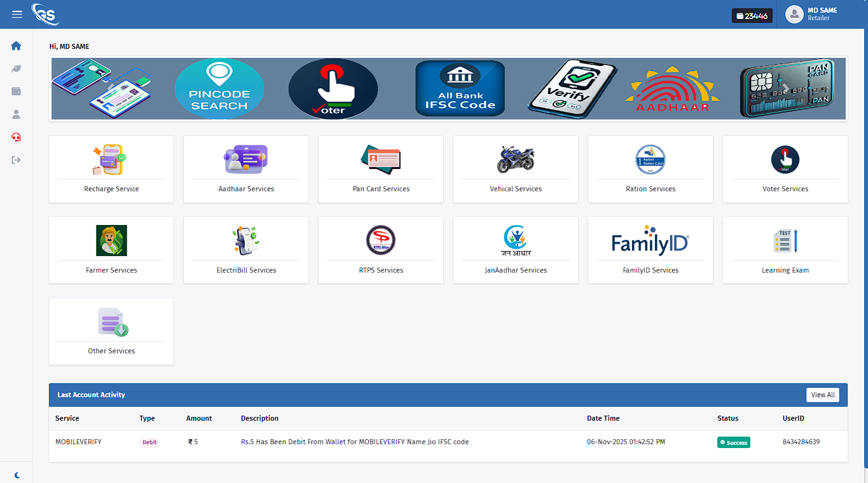The image size is (868, 483).
Task: Open the Recharge Service card
Action: point(111,169)
